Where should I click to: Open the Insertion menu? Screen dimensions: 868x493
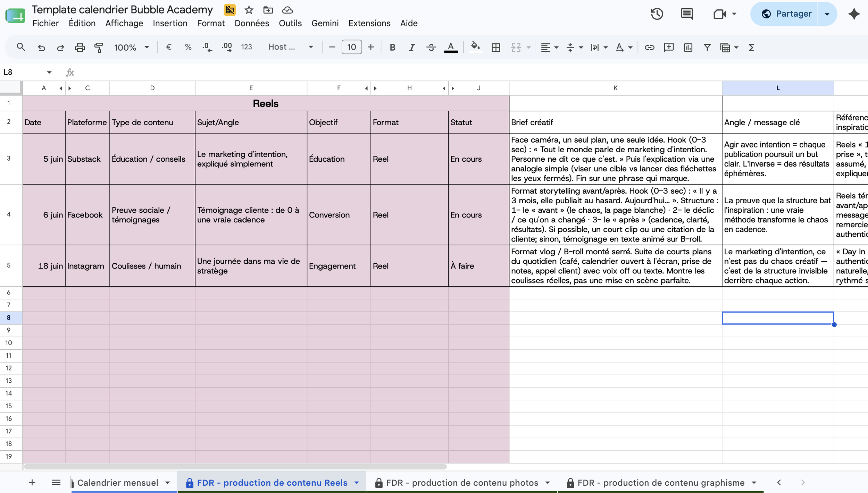[x=170, y=23]
